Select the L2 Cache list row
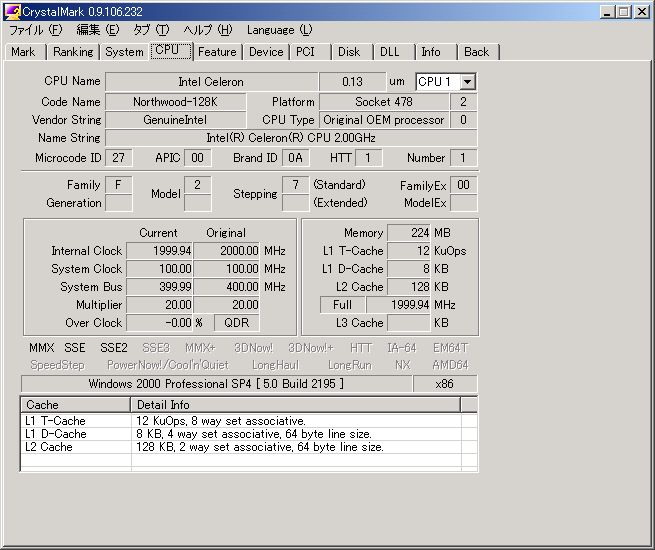The width and height of the screenshot is (655, 550). (x=249, y=447)
